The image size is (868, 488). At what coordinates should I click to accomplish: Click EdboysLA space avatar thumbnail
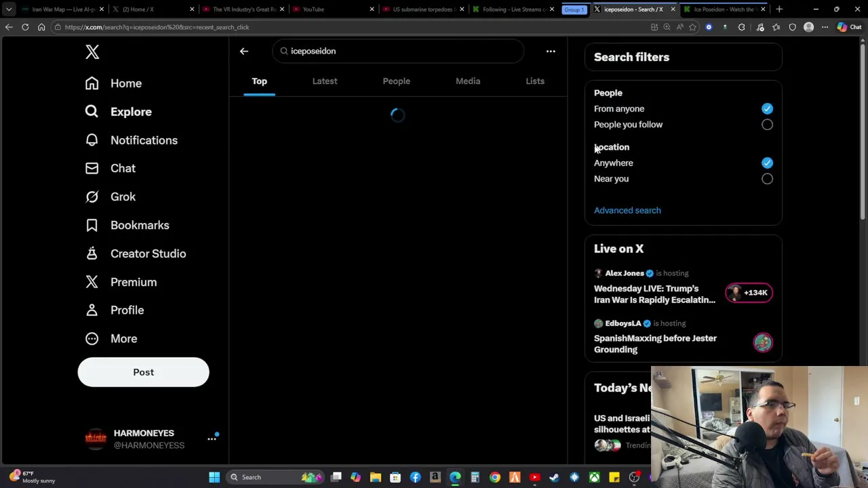pos(763,342)
